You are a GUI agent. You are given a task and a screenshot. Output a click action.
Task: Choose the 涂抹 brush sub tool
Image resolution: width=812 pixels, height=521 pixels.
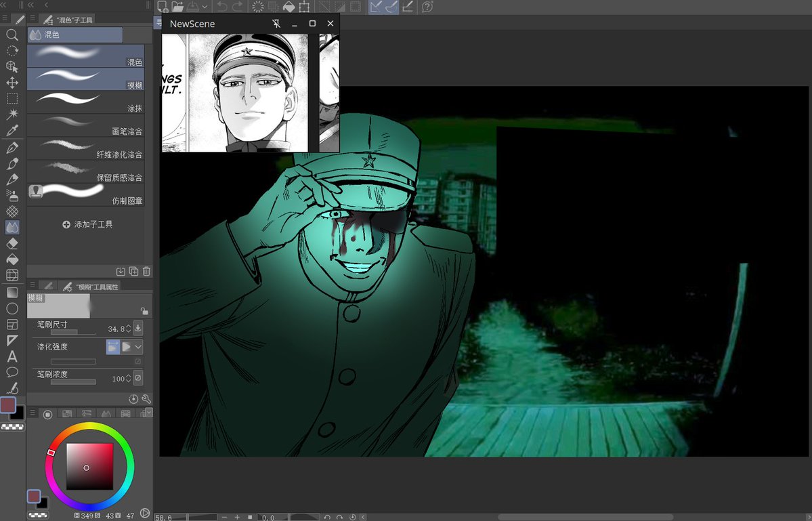85,102
